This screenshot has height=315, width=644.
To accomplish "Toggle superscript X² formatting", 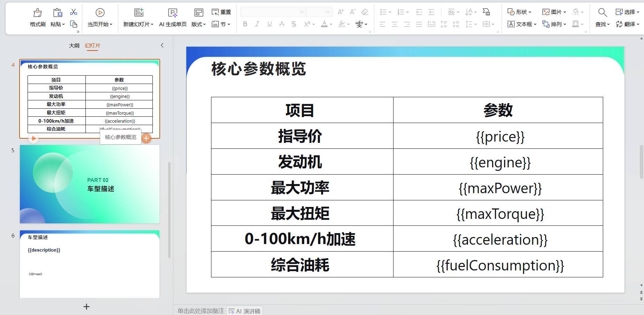I will pos(307,24).
